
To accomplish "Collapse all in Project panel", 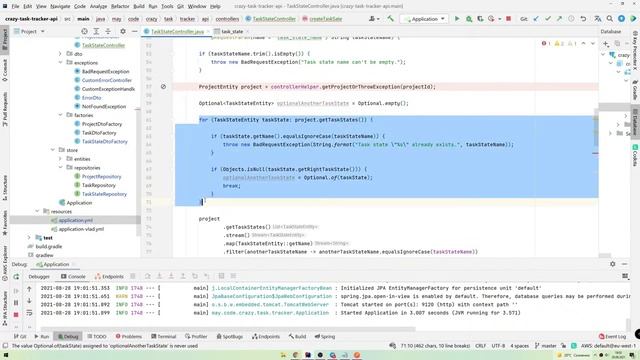I will point(108,31).
